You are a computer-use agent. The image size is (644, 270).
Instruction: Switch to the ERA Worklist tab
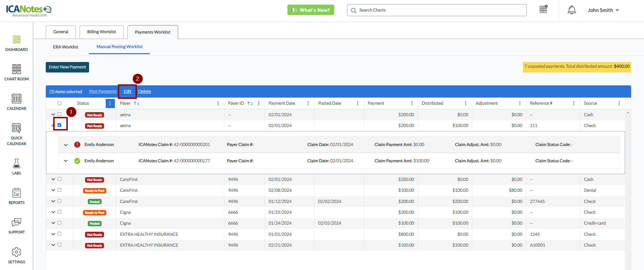(x=65, y=47)
